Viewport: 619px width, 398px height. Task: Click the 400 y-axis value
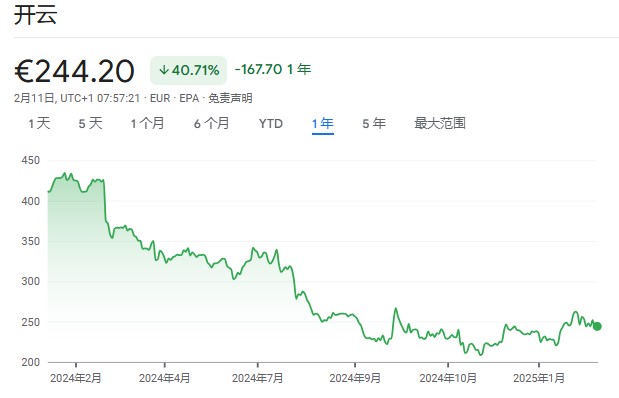31,201
